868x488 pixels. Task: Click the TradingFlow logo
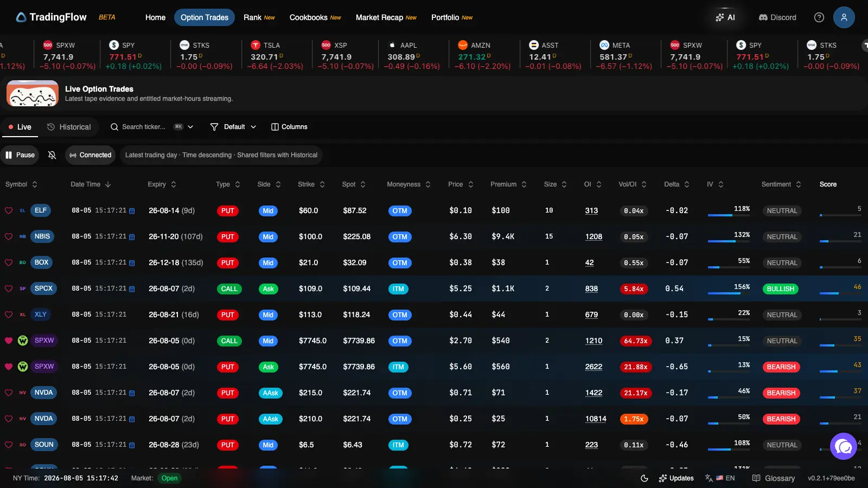coord(51,17)
